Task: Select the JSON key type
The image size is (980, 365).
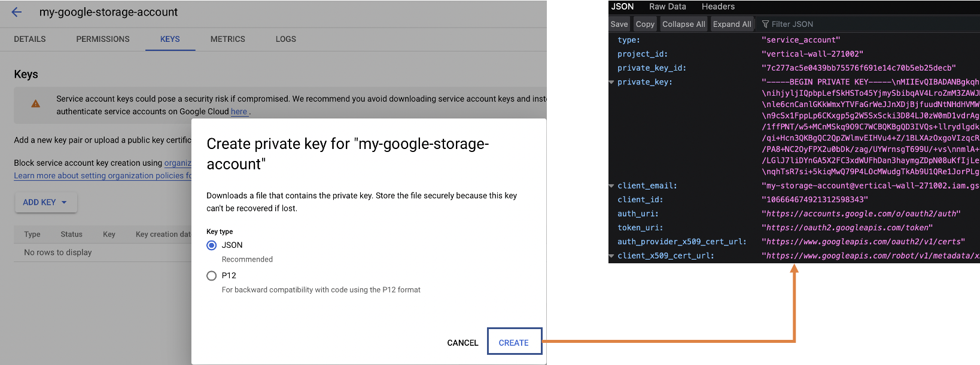Action: [x=212, y=245]
